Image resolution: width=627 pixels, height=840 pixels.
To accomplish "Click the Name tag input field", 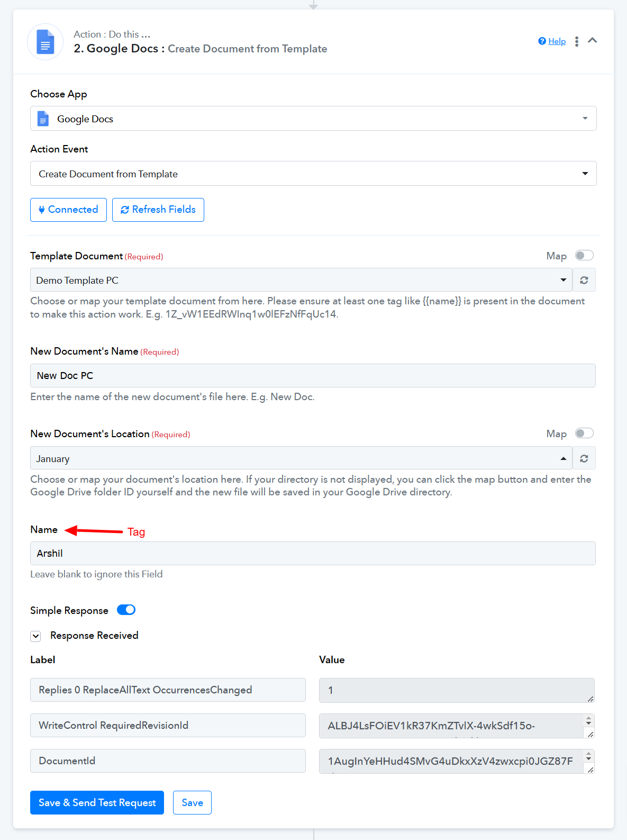I will (x=313, y=554).
